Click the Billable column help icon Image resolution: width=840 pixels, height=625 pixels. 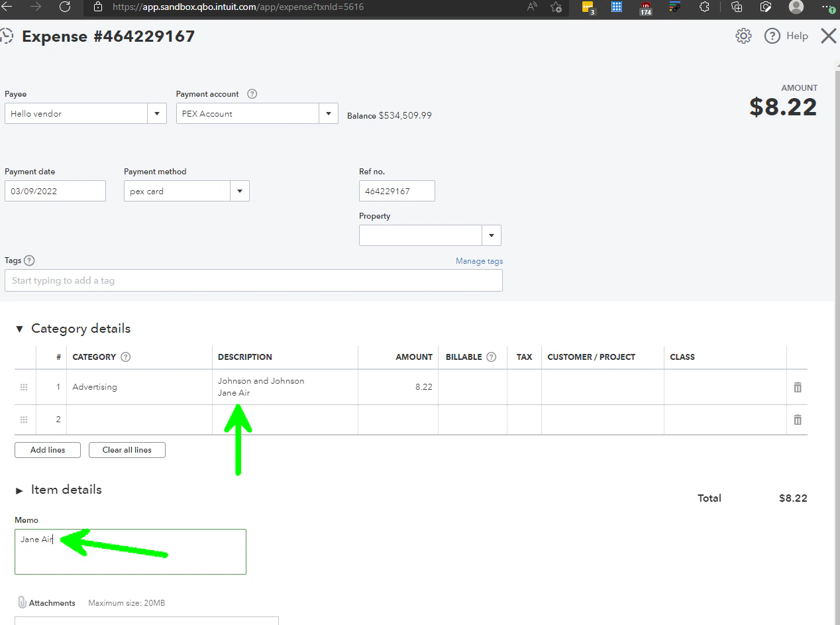(491, 357)
